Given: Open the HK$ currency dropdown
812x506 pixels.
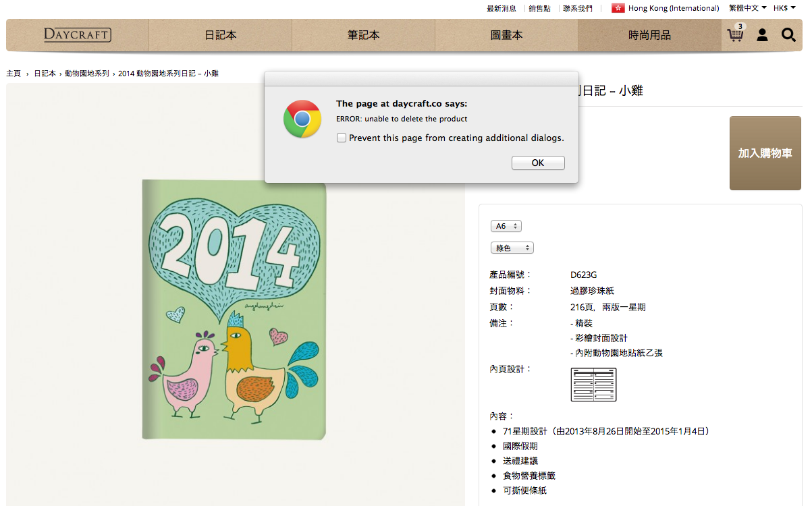Looking at the screenshot, I should [784, 8].
